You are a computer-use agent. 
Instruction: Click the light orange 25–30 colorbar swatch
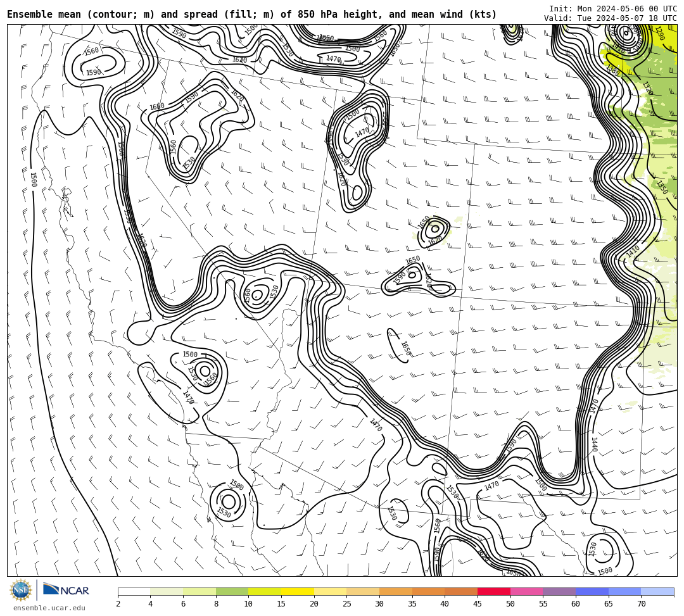click(x=363, y=591)
